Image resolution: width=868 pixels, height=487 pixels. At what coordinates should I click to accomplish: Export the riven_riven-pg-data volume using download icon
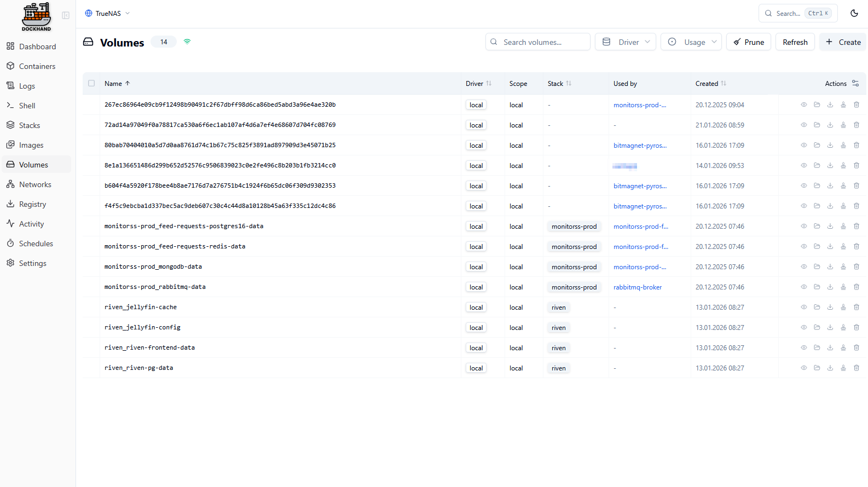[830, 368]
